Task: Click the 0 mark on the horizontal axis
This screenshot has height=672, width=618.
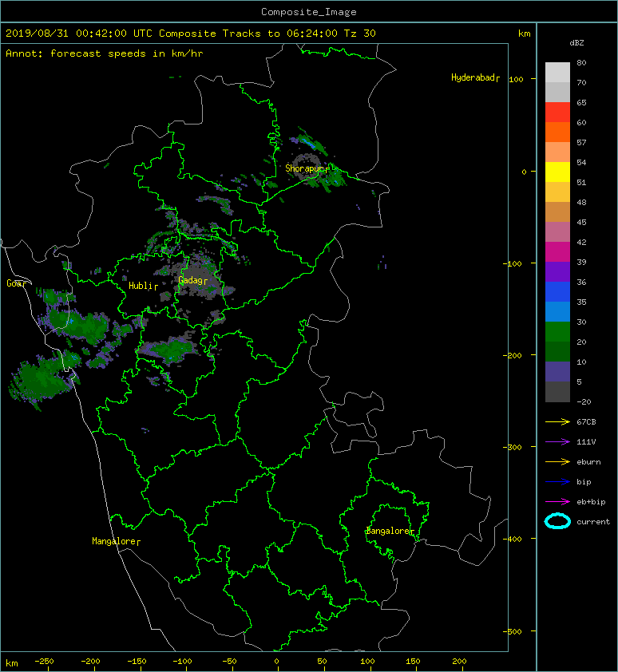Action: point(276,661)
